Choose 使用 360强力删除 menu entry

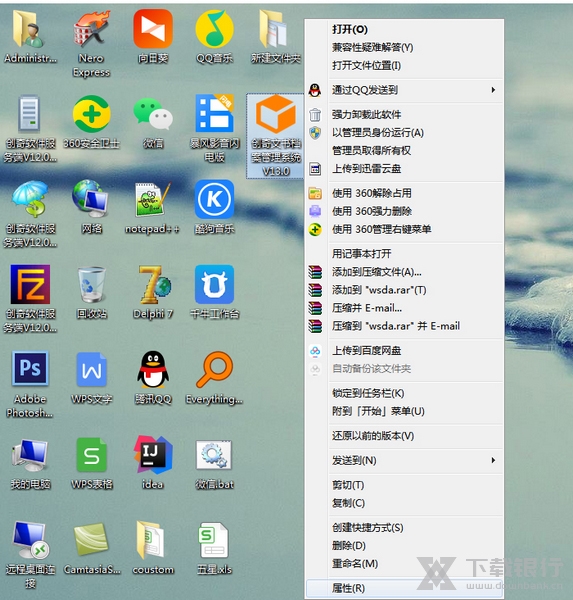(x=404, y=211)
